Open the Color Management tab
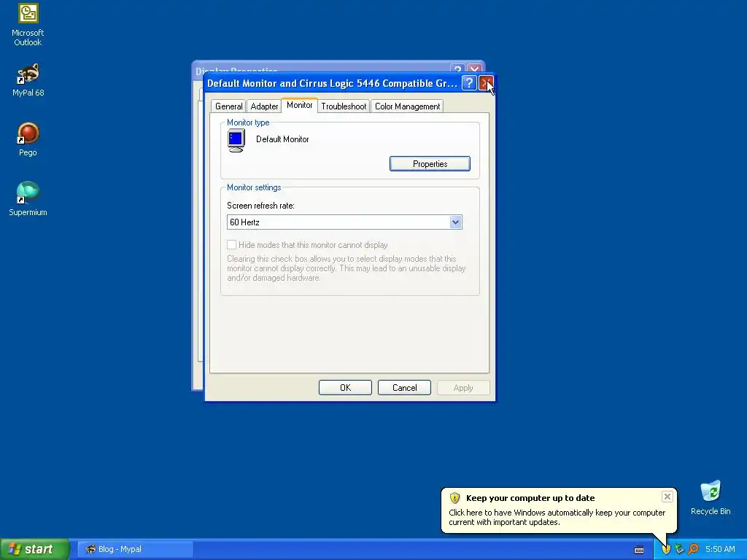 click(x=407, y=106)
